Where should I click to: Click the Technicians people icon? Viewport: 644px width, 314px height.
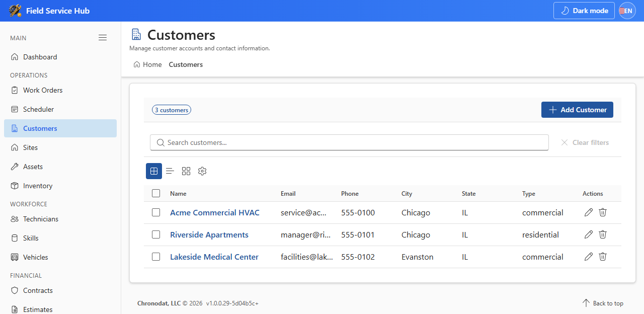(x=15, y=219)
